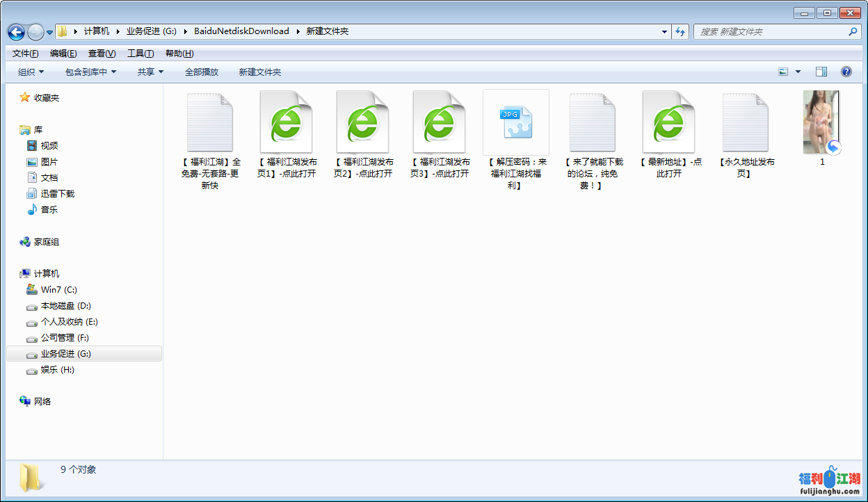The height and width of the screenshot is (502, 868).
Task: Select the 永久地址发布页 text file
Action: (746, 133)
